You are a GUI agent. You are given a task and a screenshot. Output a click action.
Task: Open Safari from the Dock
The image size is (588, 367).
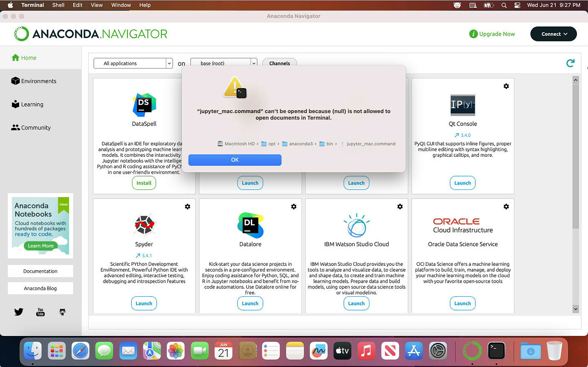(x=81, y=351)
